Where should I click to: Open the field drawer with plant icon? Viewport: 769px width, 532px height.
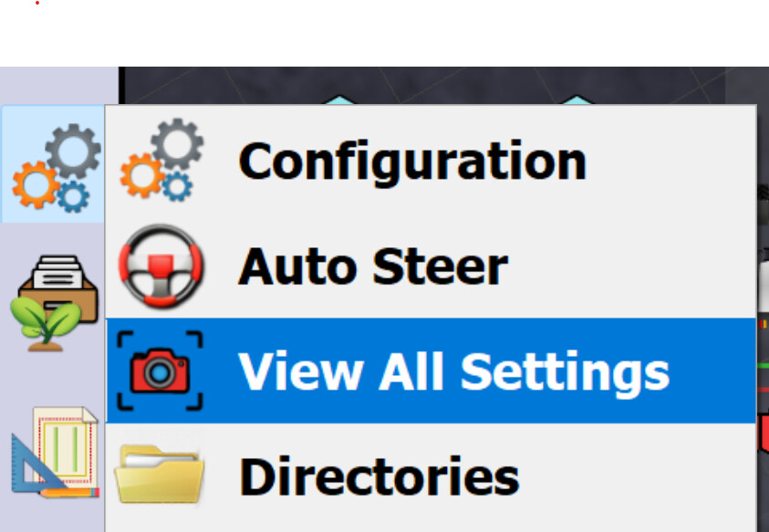54,303
